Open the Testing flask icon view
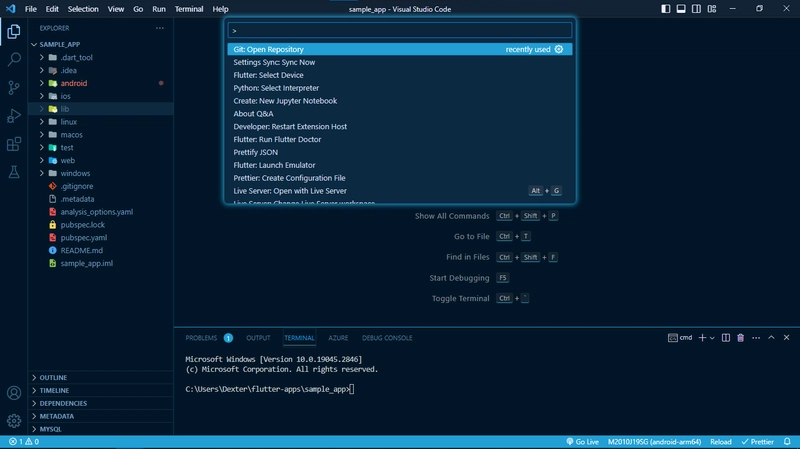The height and width of the screenshot is (449, 800). [x=14, y=173]
